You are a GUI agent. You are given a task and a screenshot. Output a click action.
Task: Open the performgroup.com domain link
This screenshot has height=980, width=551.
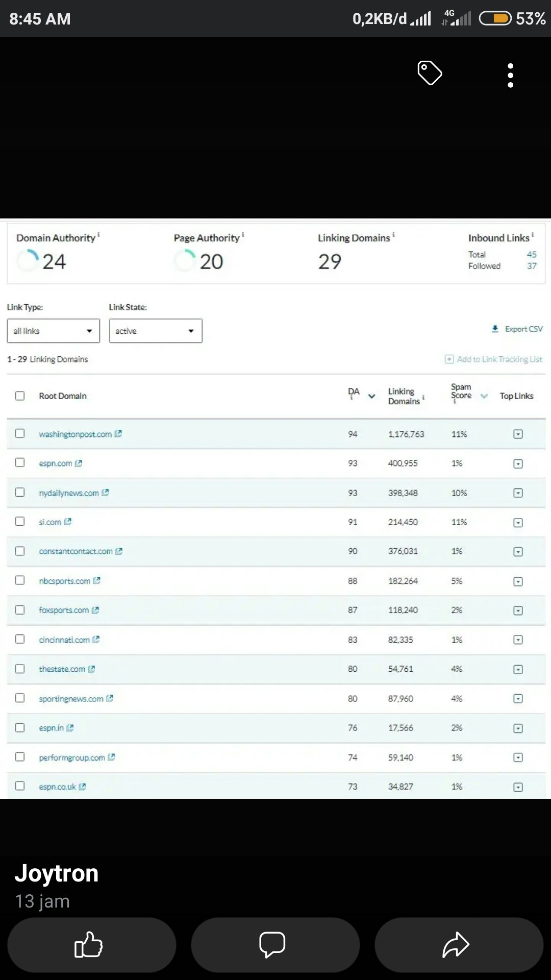[72, 757]
